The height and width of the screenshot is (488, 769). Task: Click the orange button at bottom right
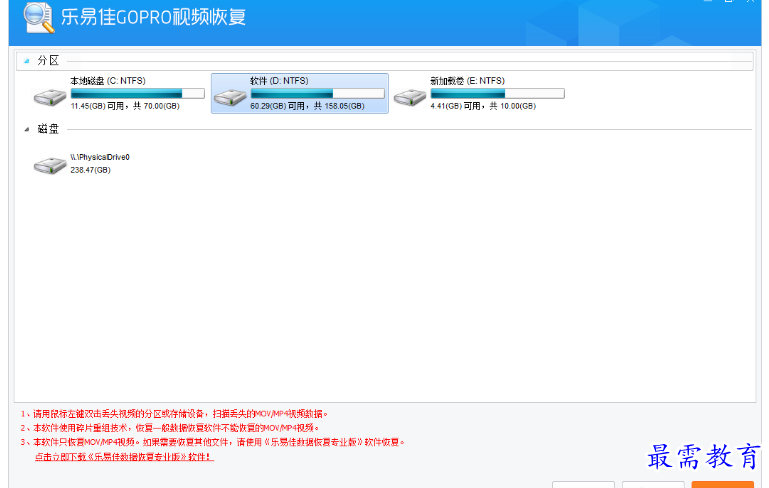722,485
